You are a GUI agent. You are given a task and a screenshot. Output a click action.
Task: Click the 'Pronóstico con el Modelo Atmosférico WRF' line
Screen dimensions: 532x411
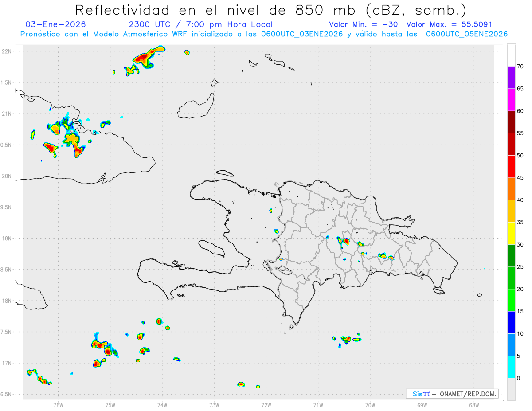point(264,34)
